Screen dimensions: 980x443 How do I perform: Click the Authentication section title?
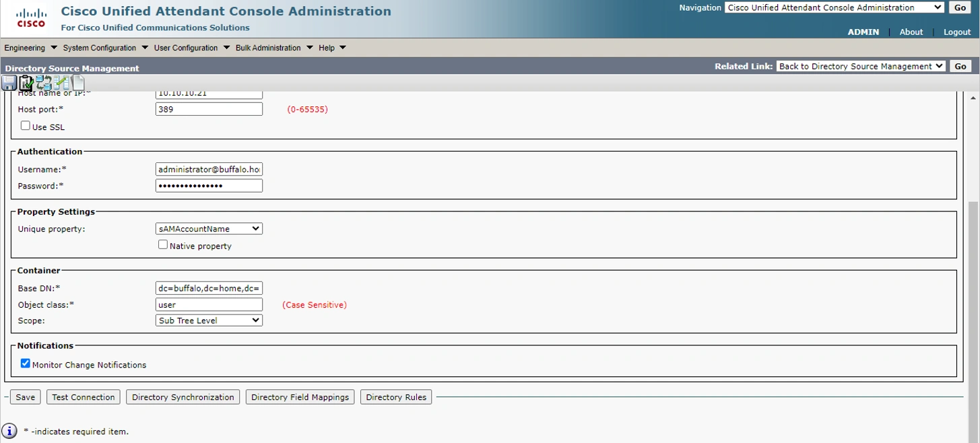tap(50, 151)
